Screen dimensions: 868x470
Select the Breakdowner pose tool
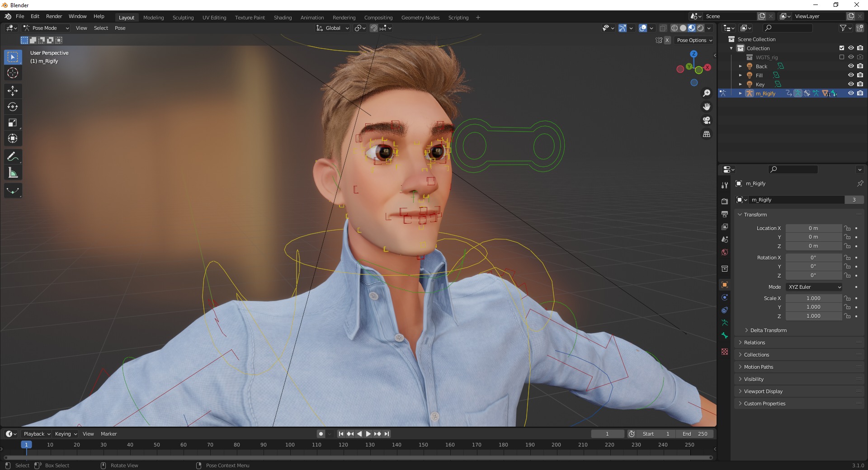coord(13,191)
